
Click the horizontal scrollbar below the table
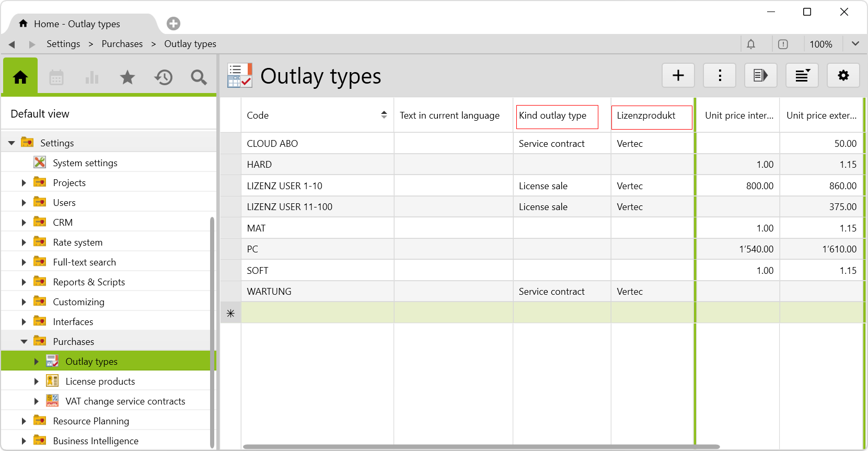tap(481, 447)
